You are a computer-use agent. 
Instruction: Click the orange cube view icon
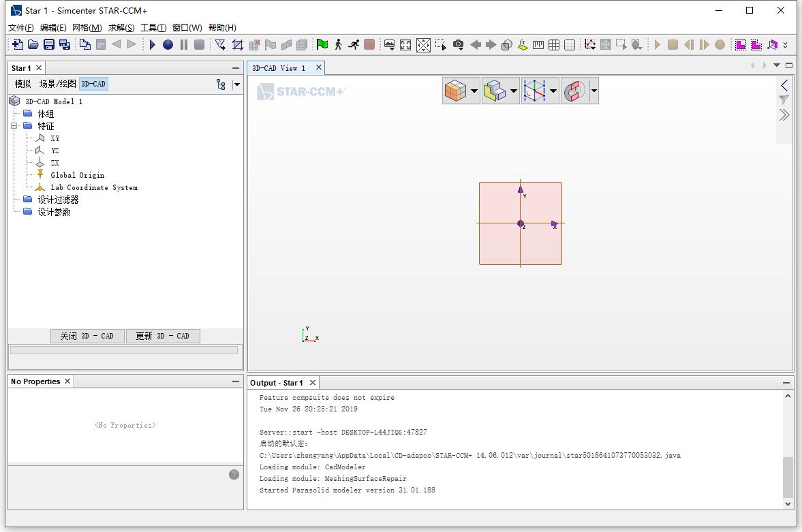(455, 91)
